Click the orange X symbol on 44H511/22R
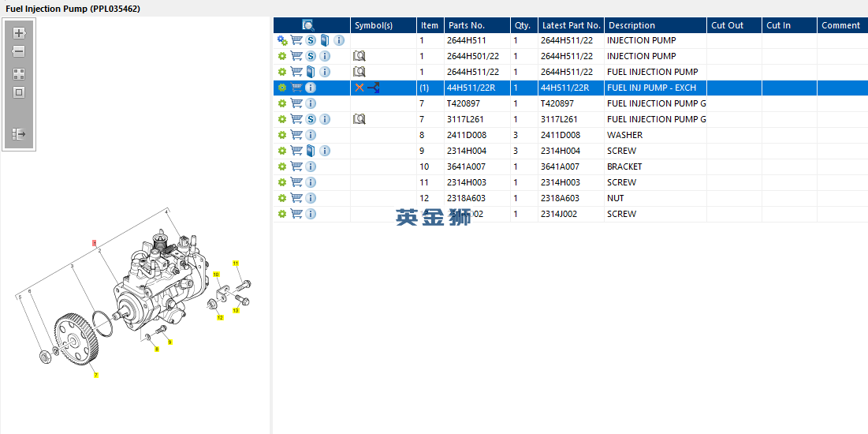The height and width of the screenshot is (434, 868). pyautogui.click(x=359, y=88)
